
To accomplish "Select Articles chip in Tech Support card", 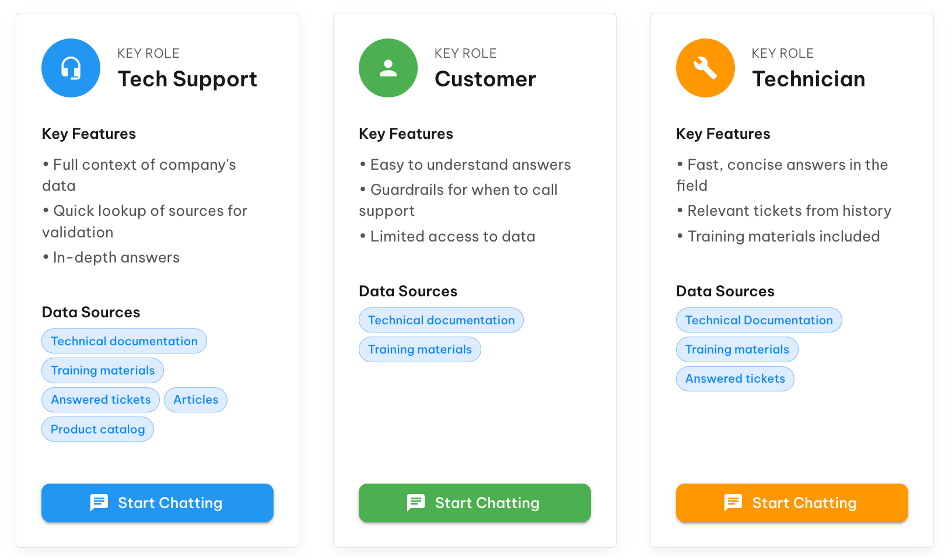I will click(196, 400).
